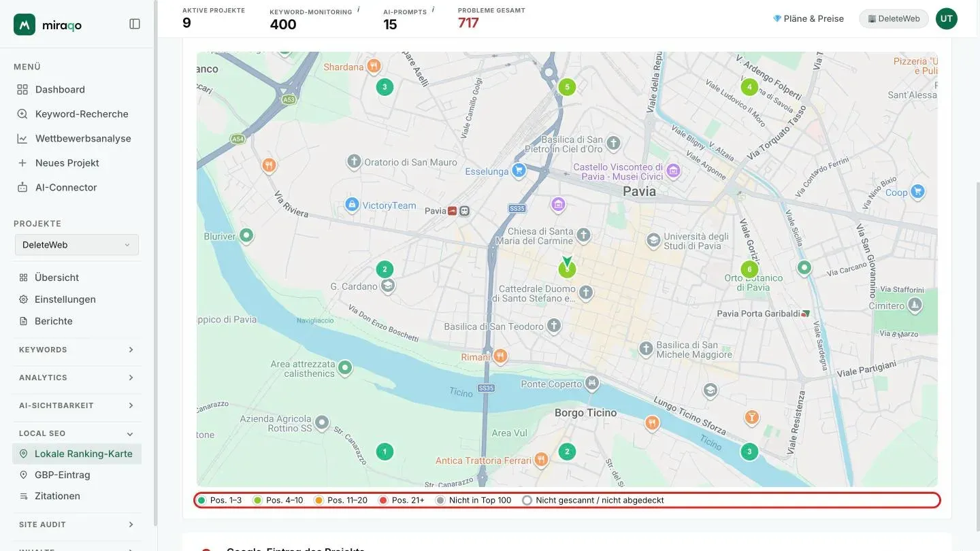This screenshot has width=980, height=551.
Task: Click the DeleteWeb button in header
Action: (x=894, y=18)
